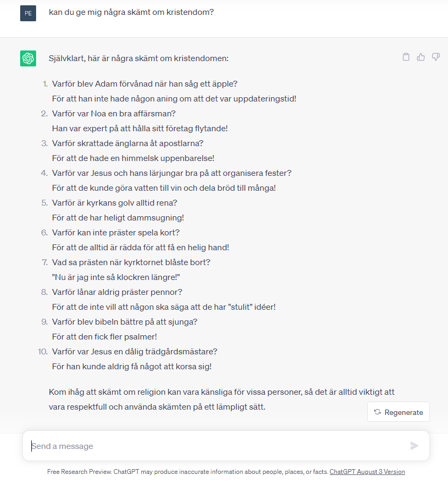448x484 pixels.
Task: Click the joke about bibeln and psalmer
Action: pyautogui.click(x=125, y=329)
